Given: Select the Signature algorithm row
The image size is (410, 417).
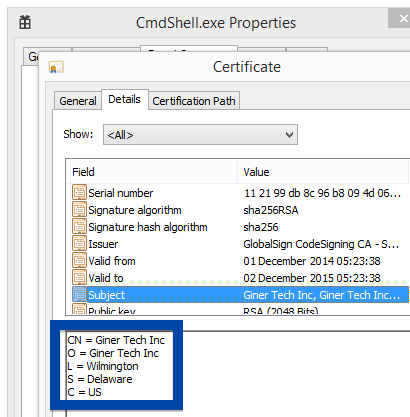Looking at the screenshot, I should tap(238, 210).
